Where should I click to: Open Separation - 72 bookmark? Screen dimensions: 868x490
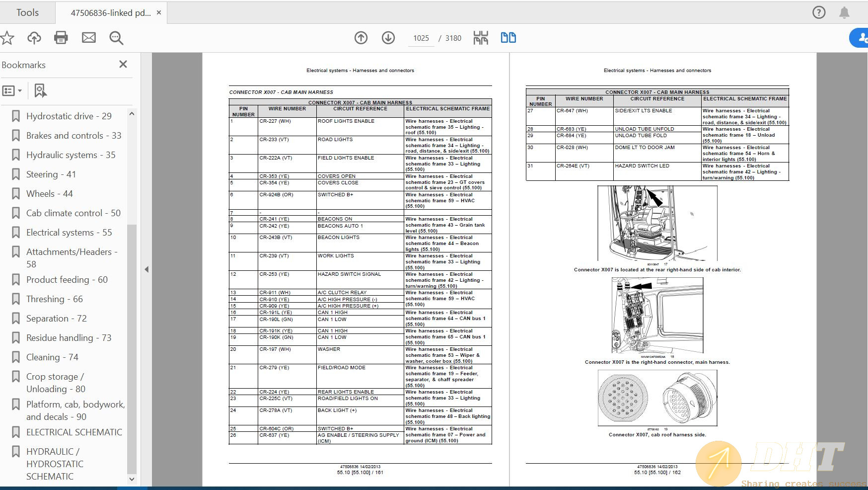pos(57,318)
